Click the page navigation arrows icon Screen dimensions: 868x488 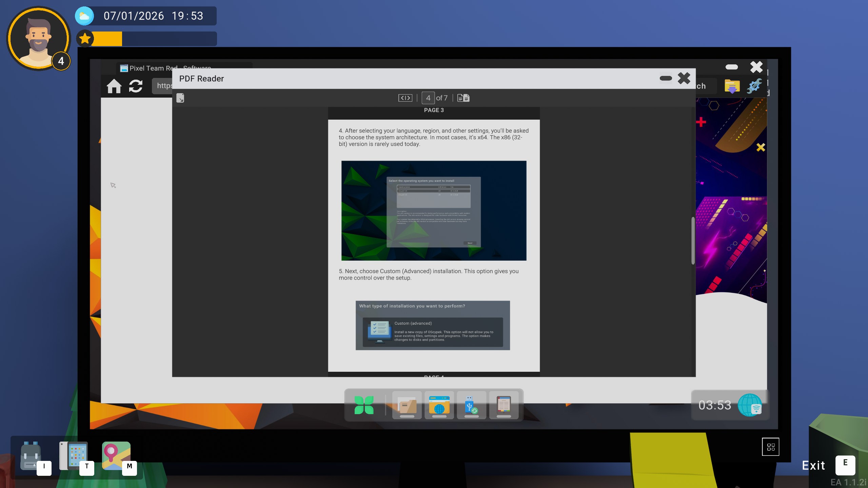point(405,98)
